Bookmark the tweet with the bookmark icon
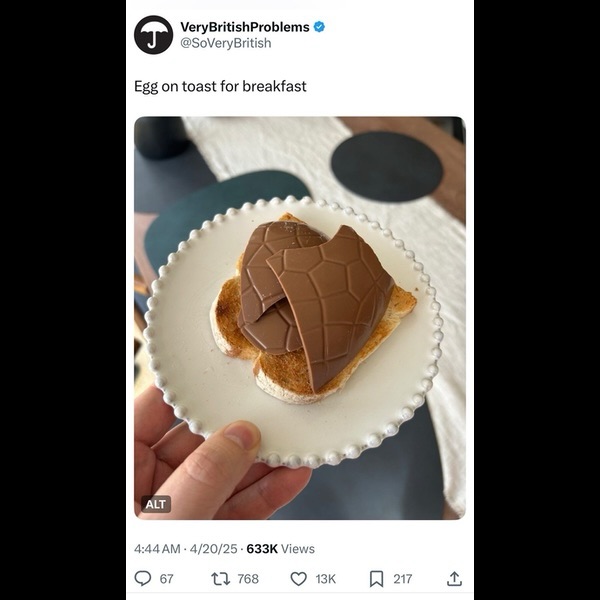Viewport: 600px width, 600px height. tap(376, 578)
